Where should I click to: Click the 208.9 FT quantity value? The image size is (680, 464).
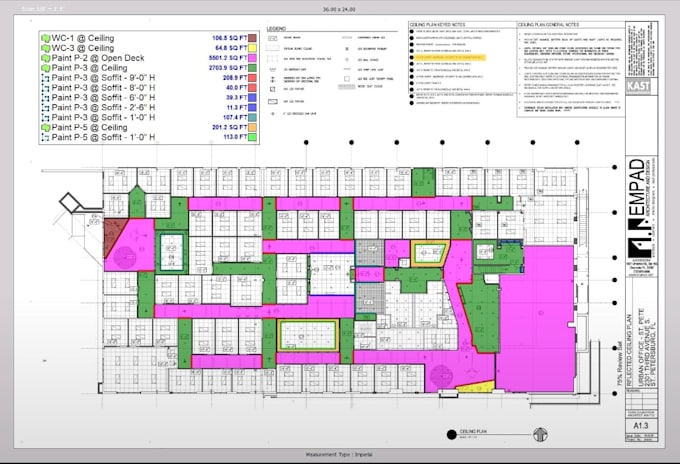235,78
